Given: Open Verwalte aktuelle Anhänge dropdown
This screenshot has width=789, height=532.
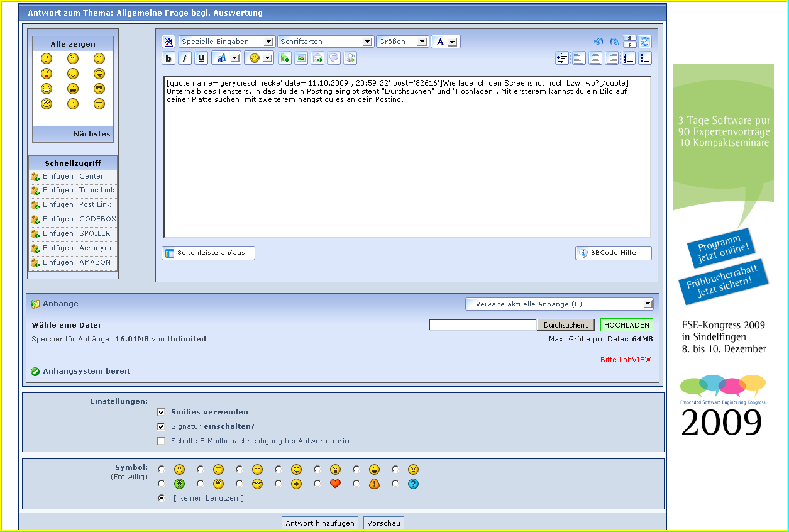Looking at the screenshot, I should point(559,304).
